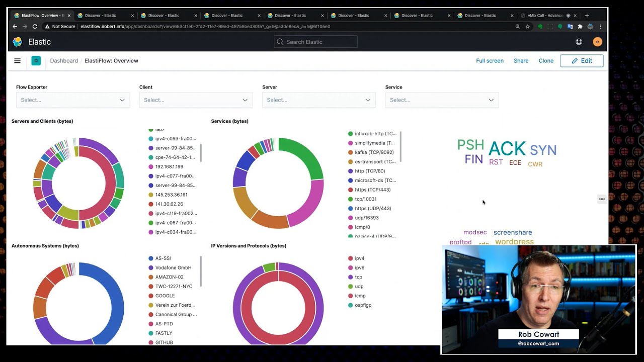Reload the page with the refresh icon
644x362 pixels.
[35, 27]
